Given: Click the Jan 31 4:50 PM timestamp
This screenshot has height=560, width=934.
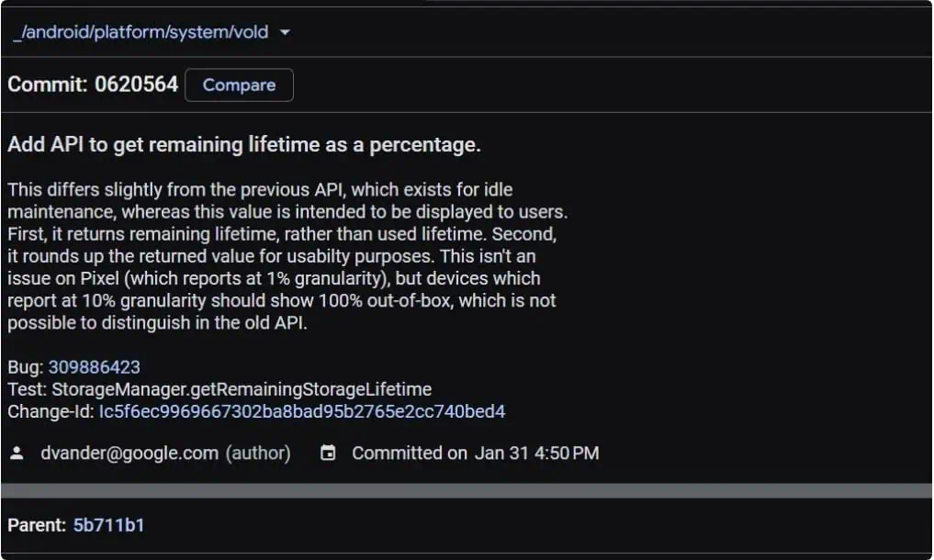Looking at the screenshot, I should pos(537,453).
